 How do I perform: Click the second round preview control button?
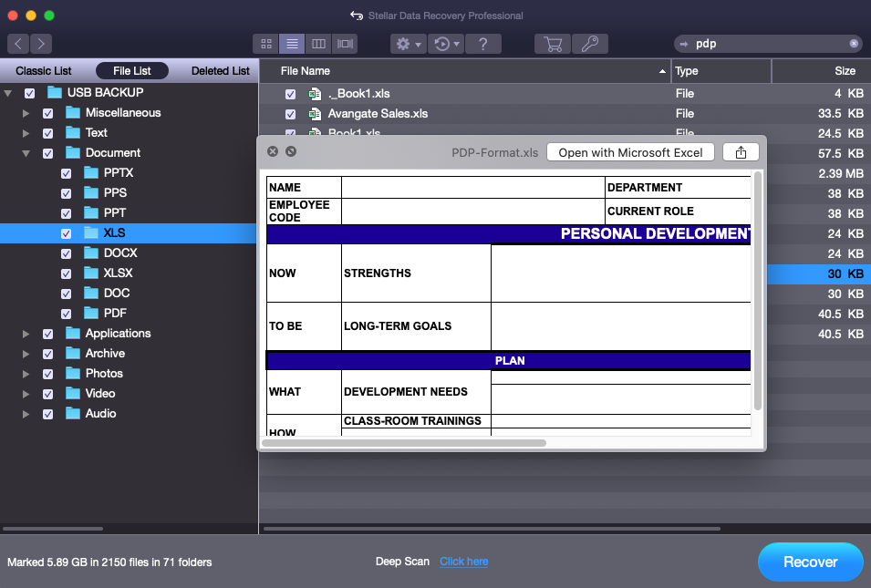[x=291, y=151]
